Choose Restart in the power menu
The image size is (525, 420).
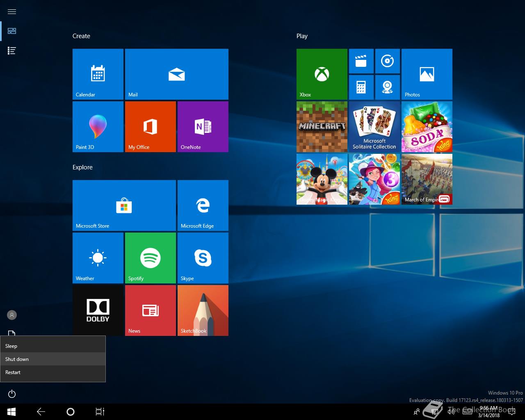[53, 372]
